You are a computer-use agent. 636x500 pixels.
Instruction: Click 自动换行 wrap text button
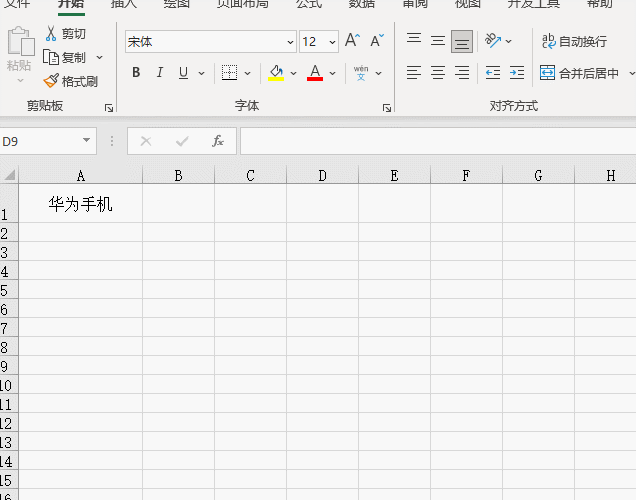click(x=574, y=41)
